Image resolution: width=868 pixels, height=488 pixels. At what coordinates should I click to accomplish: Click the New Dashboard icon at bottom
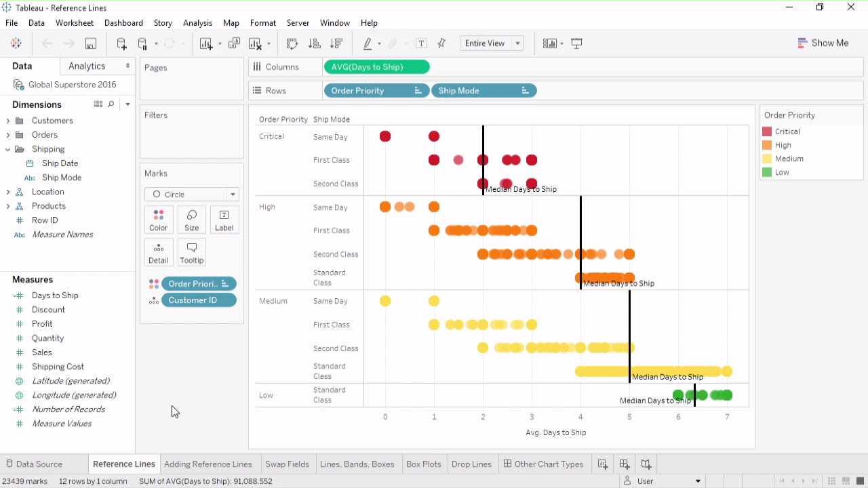624,464
